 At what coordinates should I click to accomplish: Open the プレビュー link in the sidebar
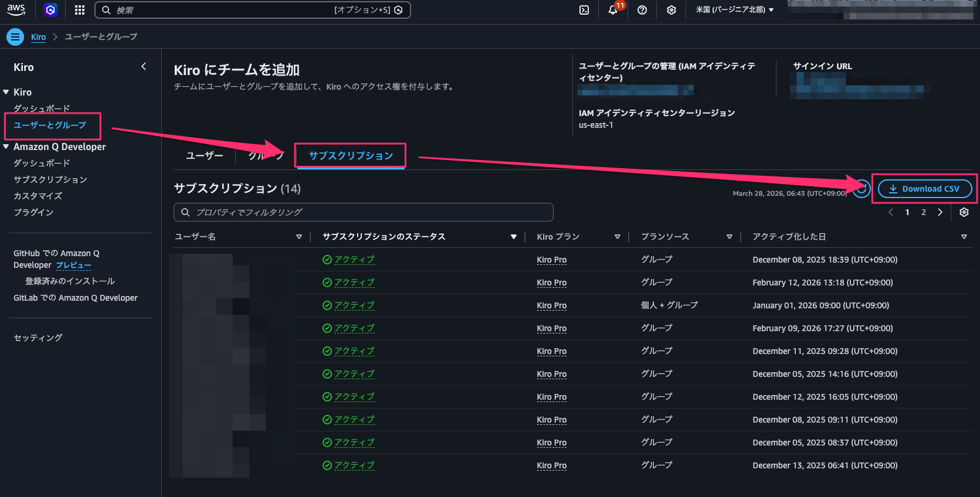73,265
